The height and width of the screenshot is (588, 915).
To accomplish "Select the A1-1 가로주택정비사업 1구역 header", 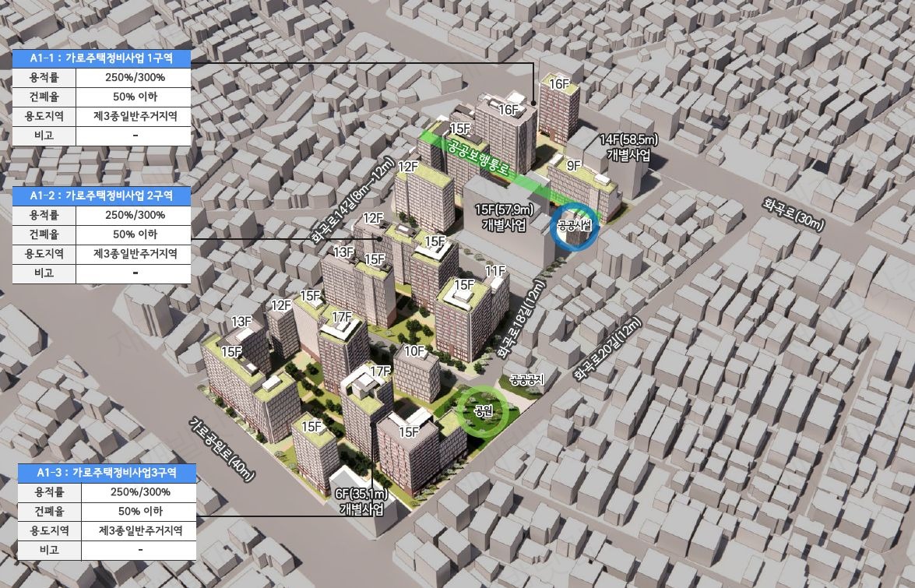I will coord(101,58).
